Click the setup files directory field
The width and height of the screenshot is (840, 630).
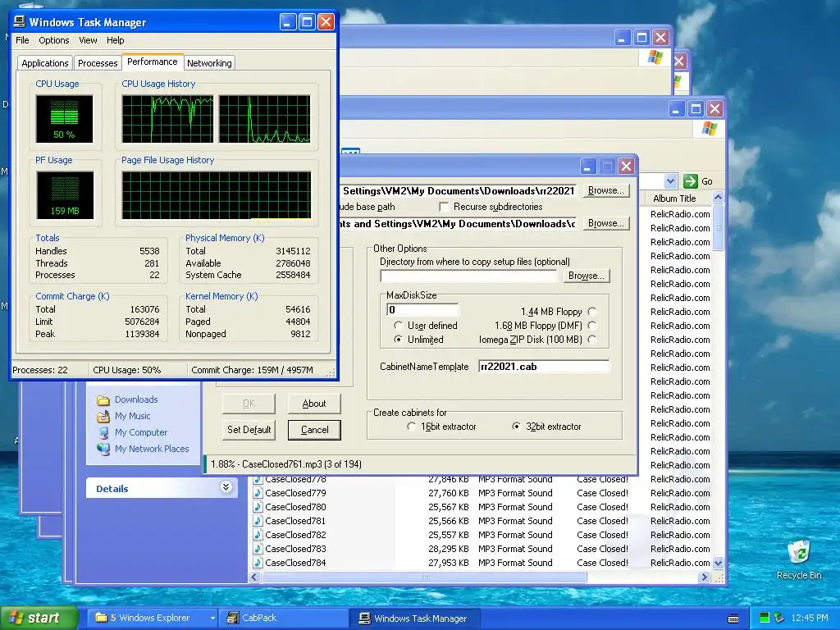(468, 276)
